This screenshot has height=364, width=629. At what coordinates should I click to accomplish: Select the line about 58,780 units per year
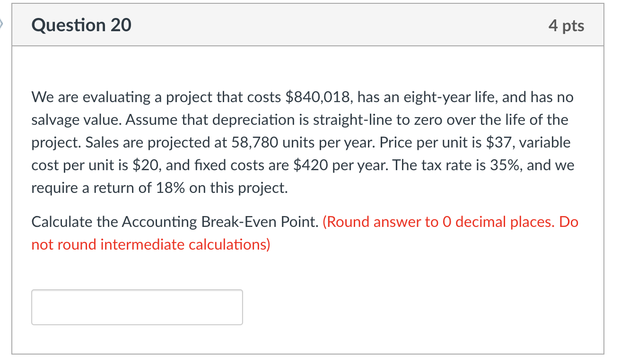click(x=284, y=142)
